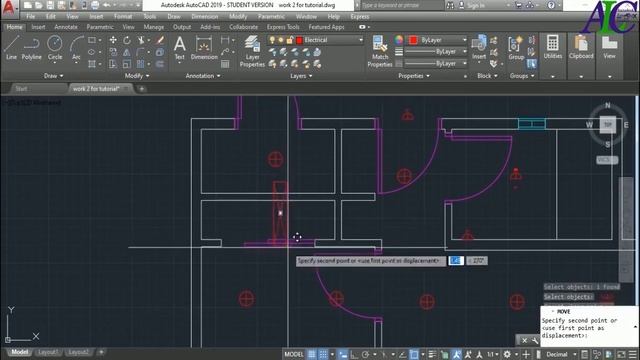The width and height of the screenshot is (640, 360).
Task: Click the Match Properties tool
Action: 380,51
